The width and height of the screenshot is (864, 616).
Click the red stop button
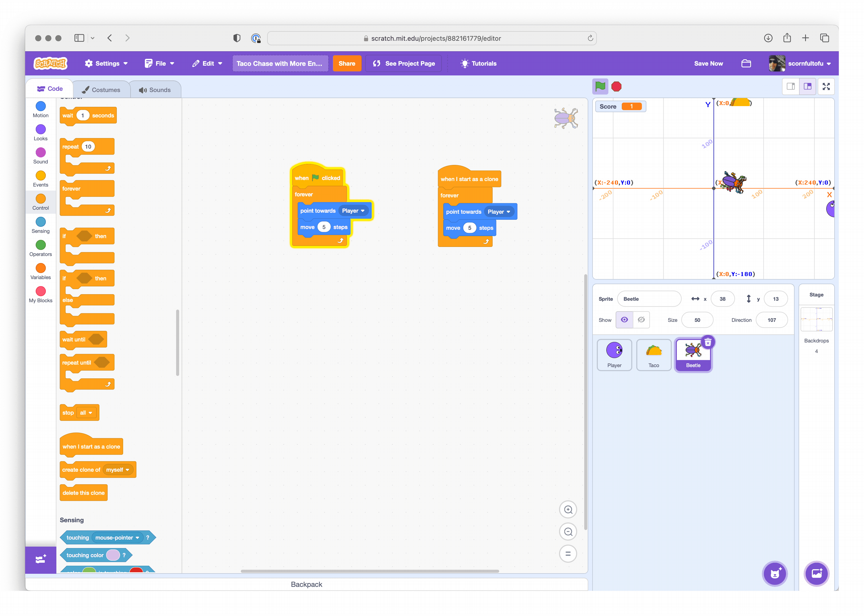(x=617, y=87)
